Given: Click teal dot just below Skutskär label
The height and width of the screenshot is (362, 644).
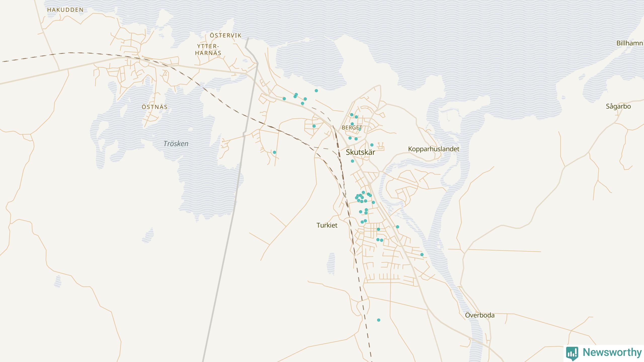Looking at the screenshot, I should (x=352, y=161).
